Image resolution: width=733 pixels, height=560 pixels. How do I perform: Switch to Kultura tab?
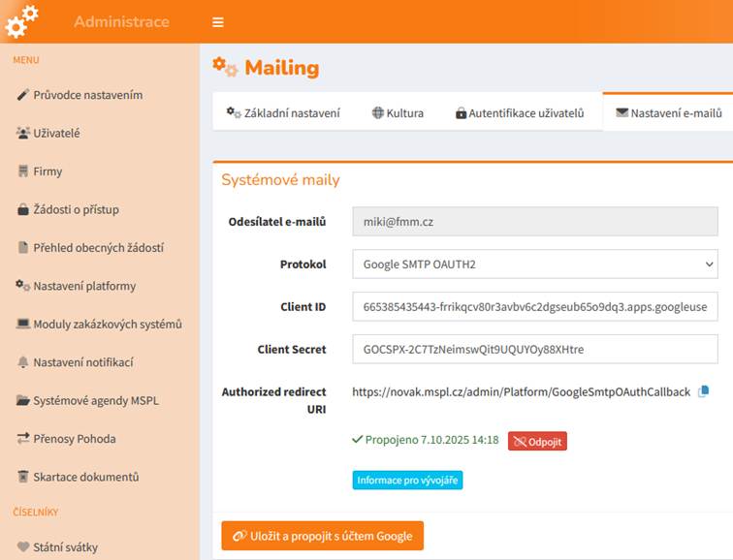(398, 113)
